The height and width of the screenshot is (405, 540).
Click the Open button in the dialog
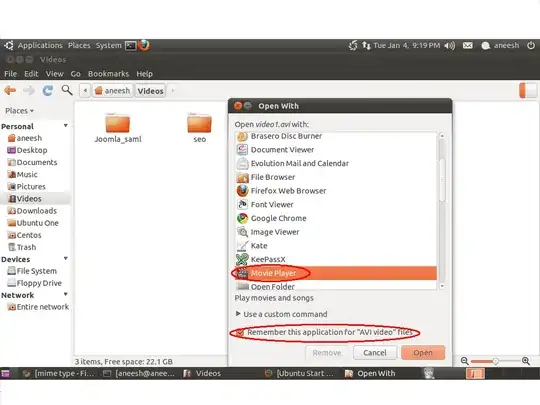click(x=423, y=353)
